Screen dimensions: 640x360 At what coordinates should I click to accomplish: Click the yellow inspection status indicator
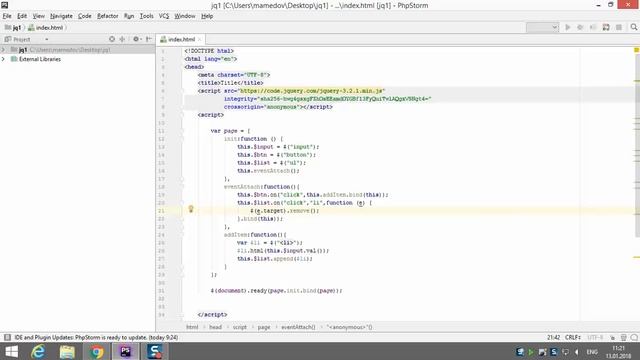(636, 50)
